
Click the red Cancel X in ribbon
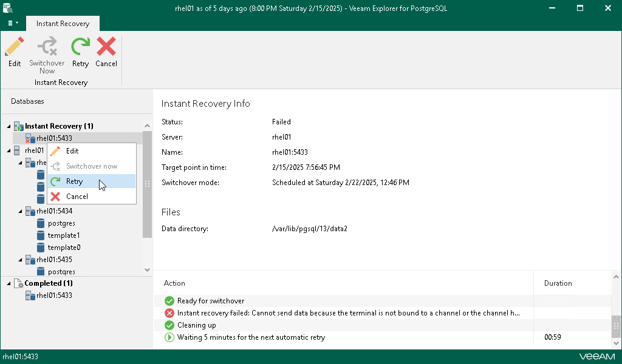106,47
